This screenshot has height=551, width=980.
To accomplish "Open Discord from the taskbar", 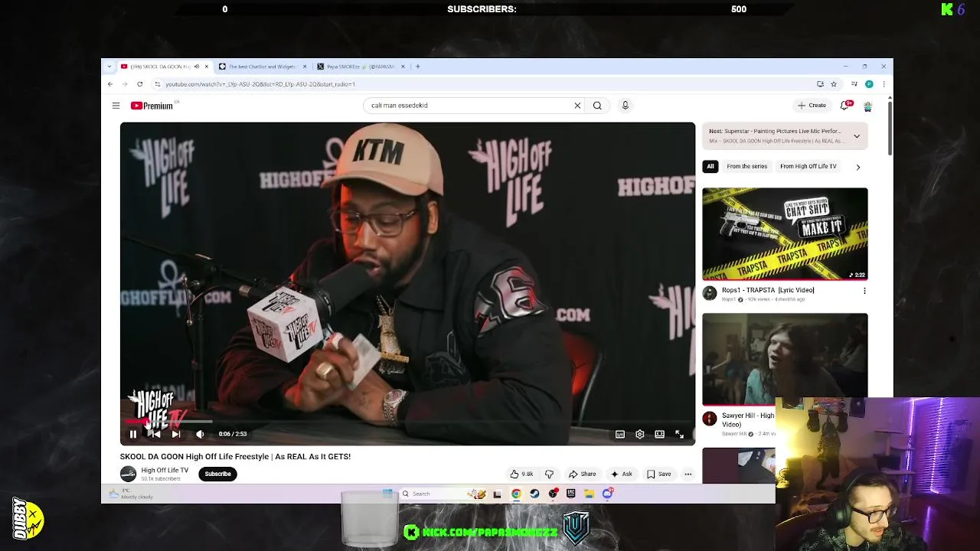I will click(608, 494).
